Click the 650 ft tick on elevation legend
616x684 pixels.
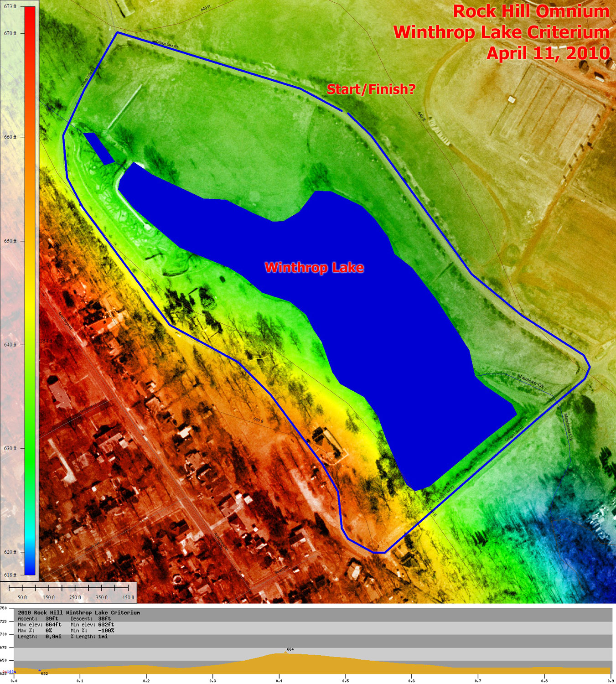tap(10, 241)
